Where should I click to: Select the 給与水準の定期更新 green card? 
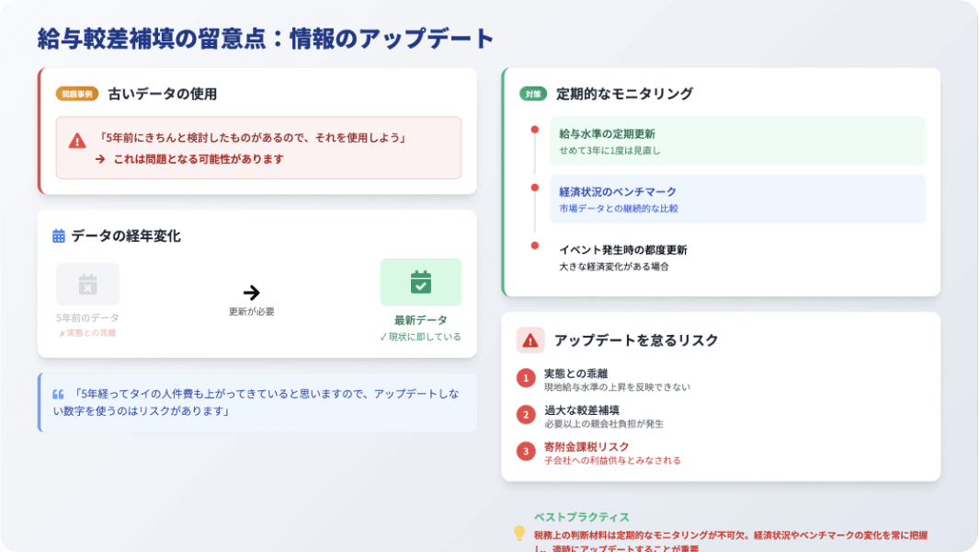(x=737, y=141)
